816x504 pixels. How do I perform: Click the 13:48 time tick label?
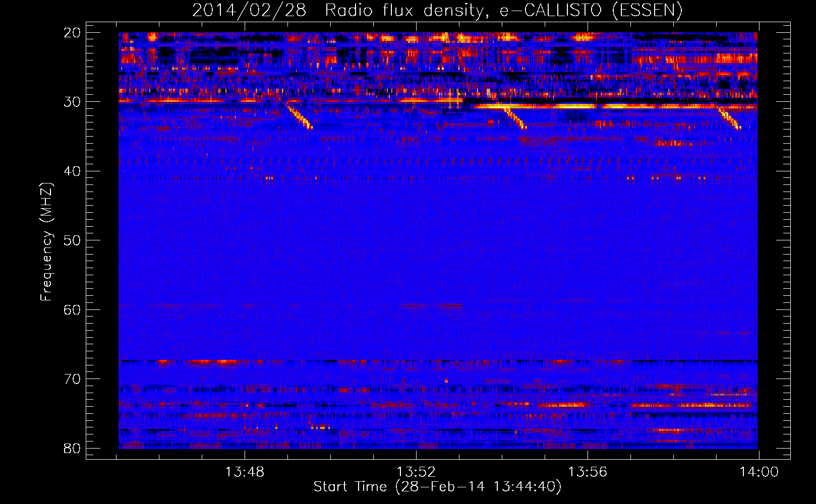click(x=245, y=472)
